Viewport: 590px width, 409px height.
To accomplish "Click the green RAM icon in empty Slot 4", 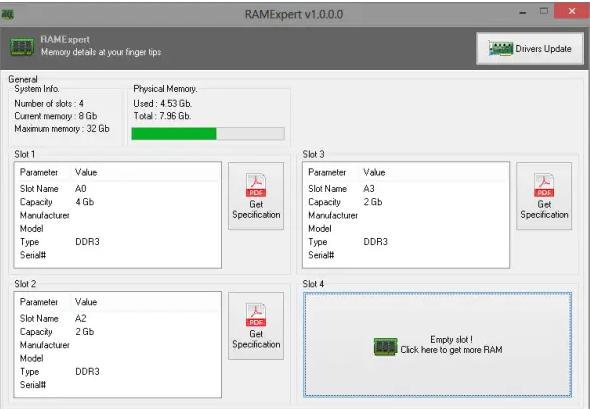I will tap(385, 347).
